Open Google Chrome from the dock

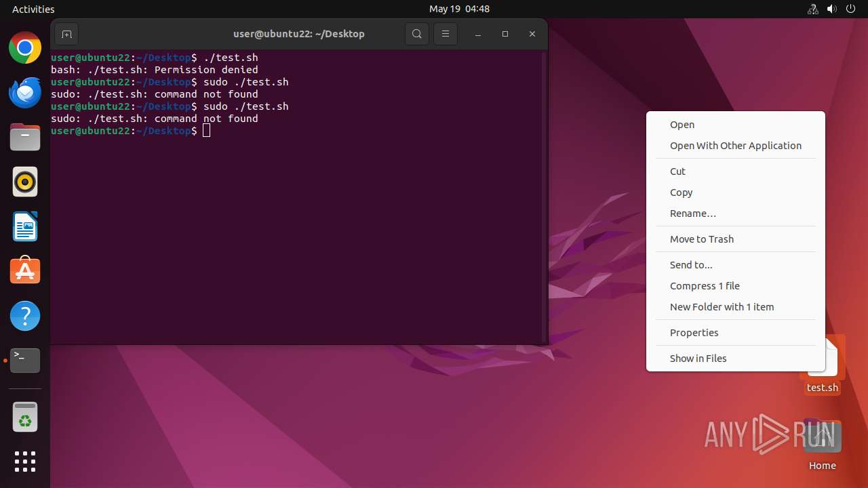25,48
